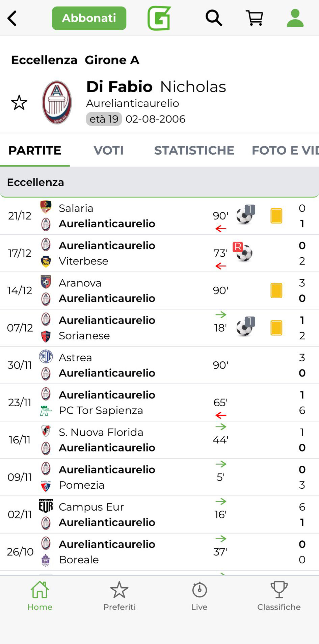Screen dimensions: 319x644
Task: Switch to the VOTI tab
Action: tap(108, 150)
